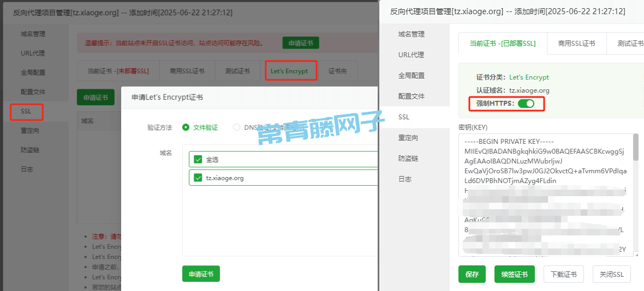Click the 认证域名 tz.xiaoge.org value
644x291 pixels.
pyautogui.click(x=529, y=90)
